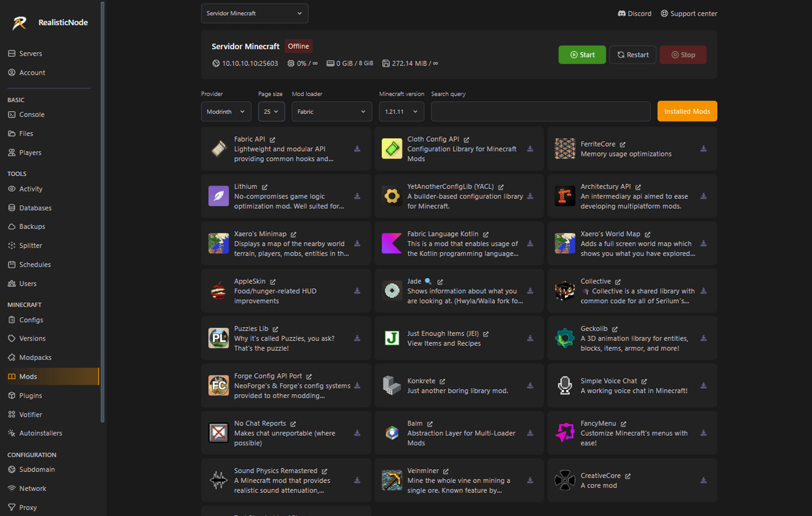The width and height of the screenshot is (812, 516).
Task: Download Simple Voice Chat
Action: 703,386
